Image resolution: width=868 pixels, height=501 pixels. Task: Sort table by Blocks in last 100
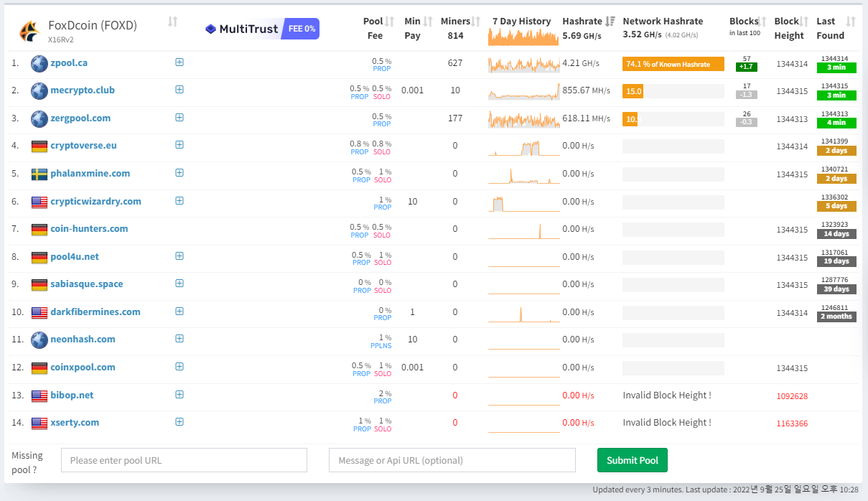(762, 22)
